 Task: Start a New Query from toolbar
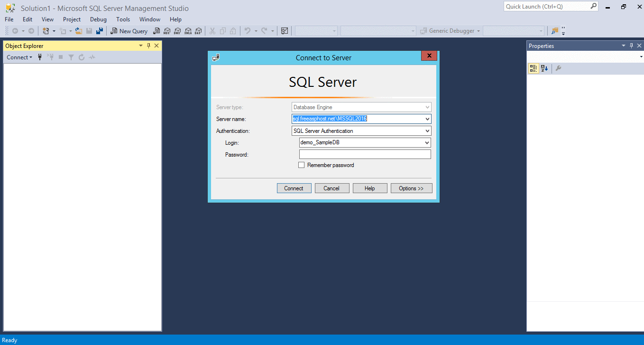pos(129,31)
